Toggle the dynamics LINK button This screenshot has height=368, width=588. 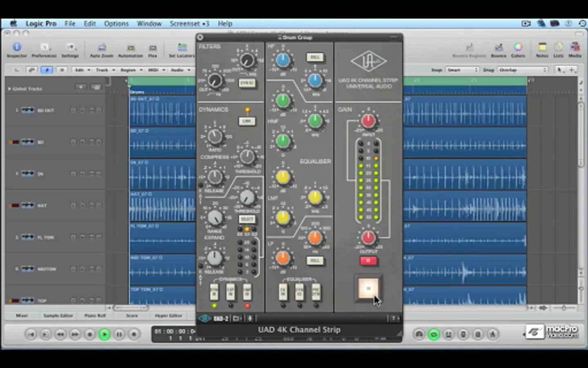coord(247,121)
